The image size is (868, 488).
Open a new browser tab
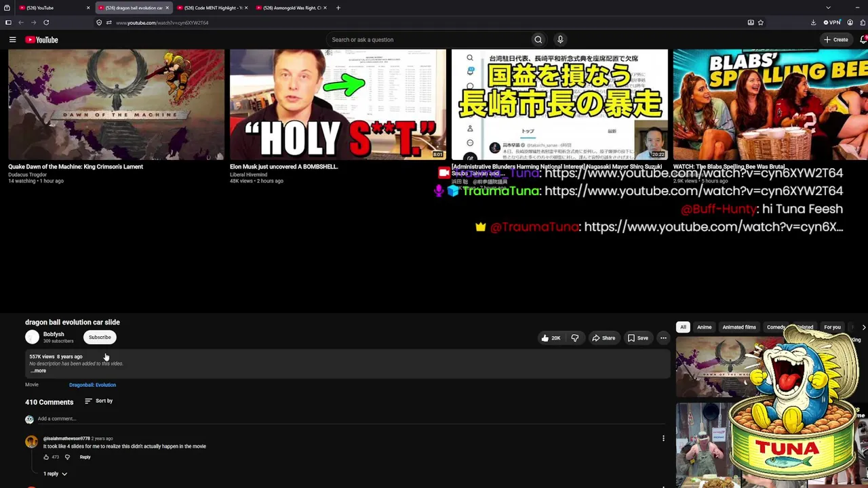[338, 7]
